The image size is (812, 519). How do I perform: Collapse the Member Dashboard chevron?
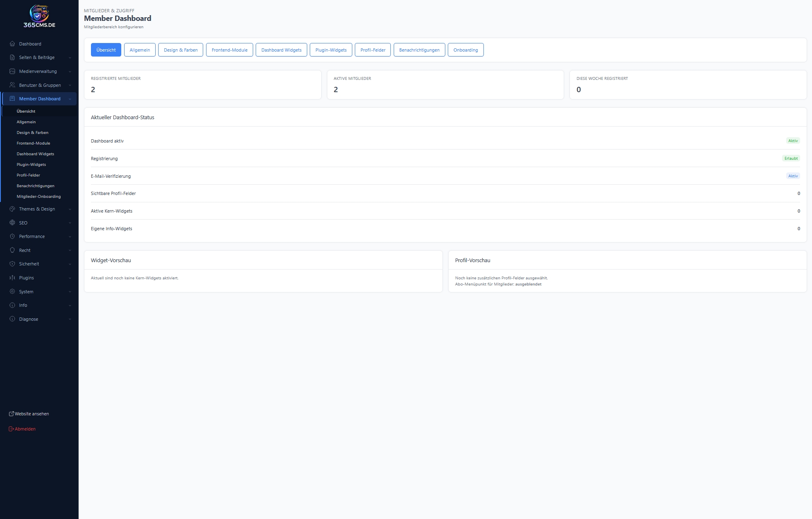(x=70, y=99)
